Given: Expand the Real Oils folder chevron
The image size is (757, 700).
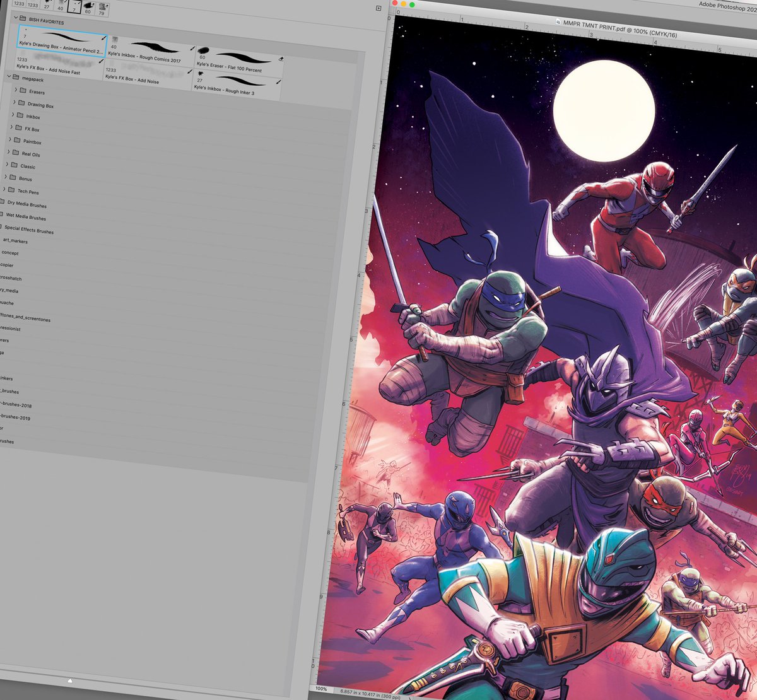Looking at the screenshot, I should tap(9, 152).
